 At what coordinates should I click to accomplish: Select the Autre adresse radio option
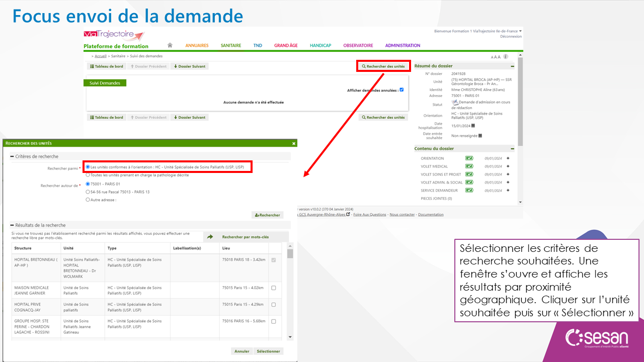[88, 200]
